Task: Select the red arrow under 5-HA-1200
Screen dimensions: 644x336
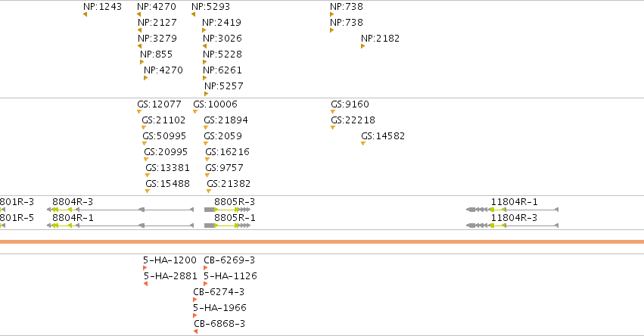Action: click(145, 268)
